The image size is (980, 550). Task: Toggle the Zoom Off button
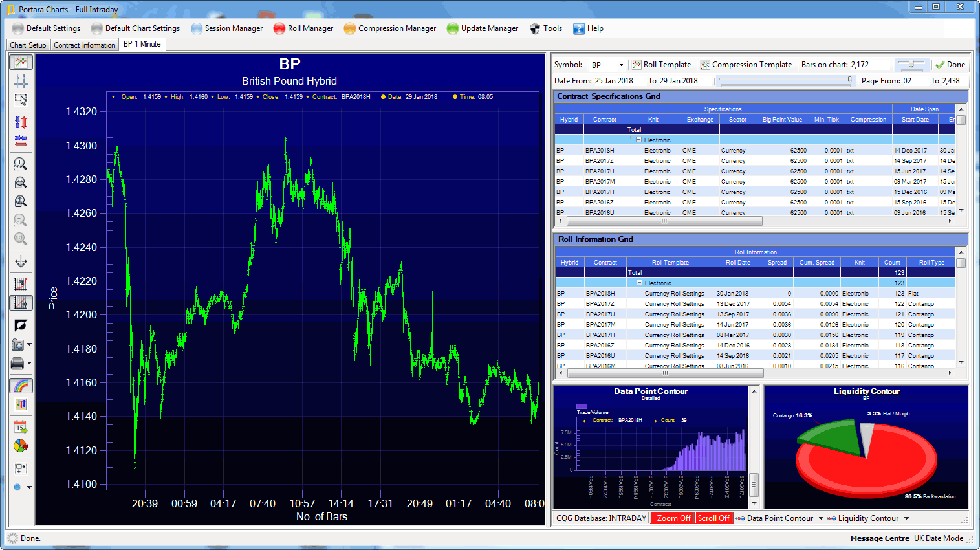click(x=673, y=518)
